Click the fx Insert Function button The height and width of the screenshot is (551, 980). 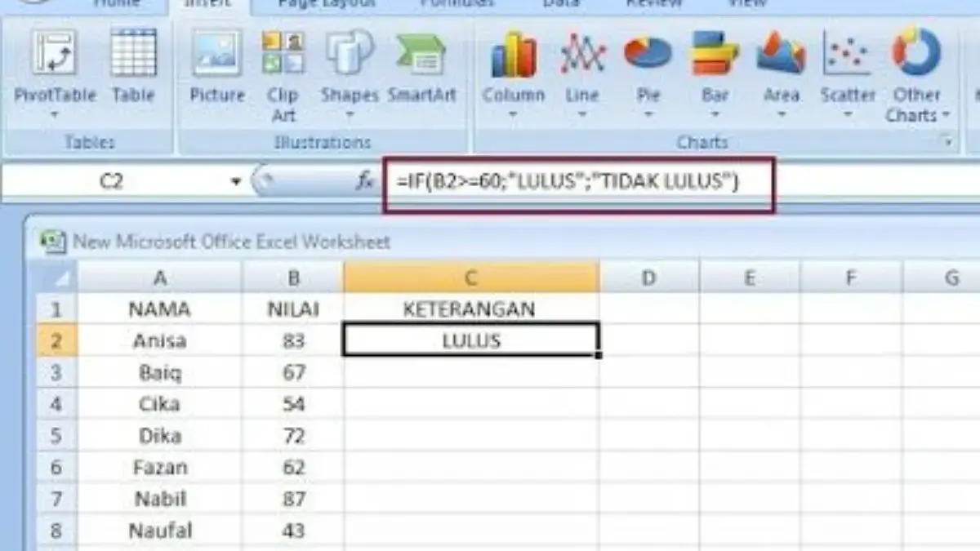365,181
